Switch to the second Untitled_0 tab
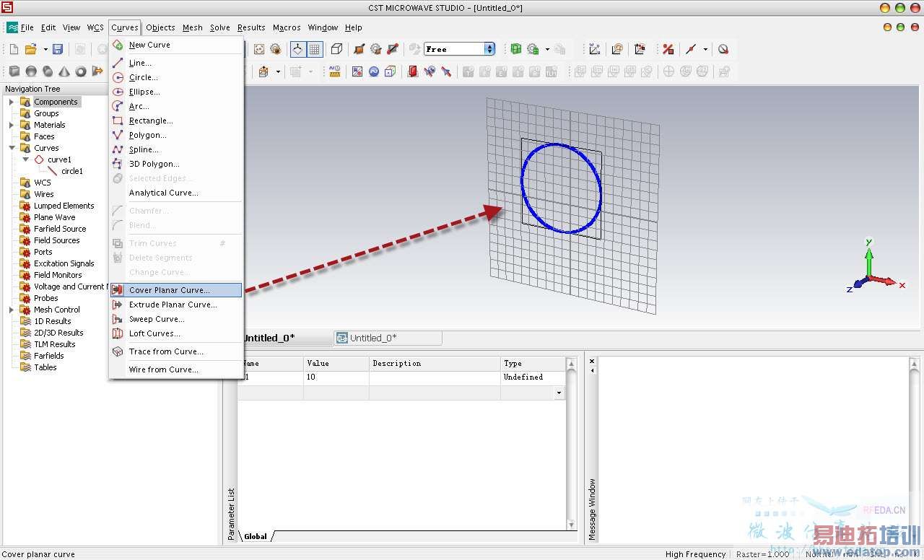Viewport: 924px width, 560px height. pos(372,338)
